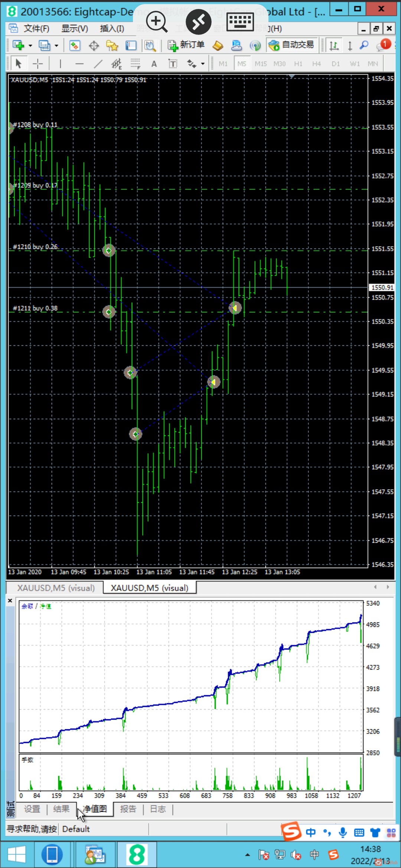This screenshot has height=868, width=401.
Task: Open the new chart dropdown arrow
Action: pyautogui.click(x=30, y=46)
